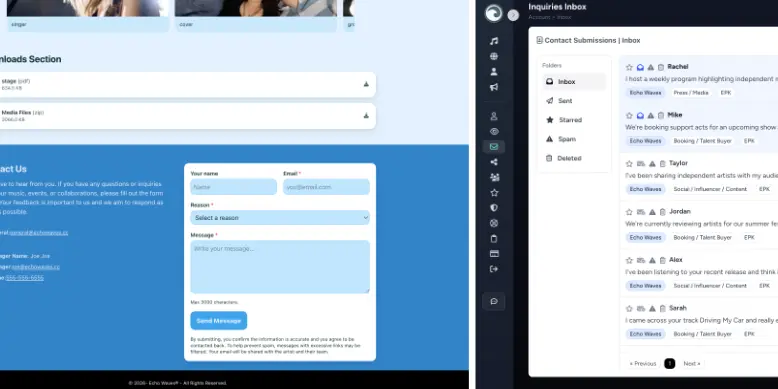The image size is (778, 389).
Task: Star Mike's message
Action: click(x=629, y=115)
